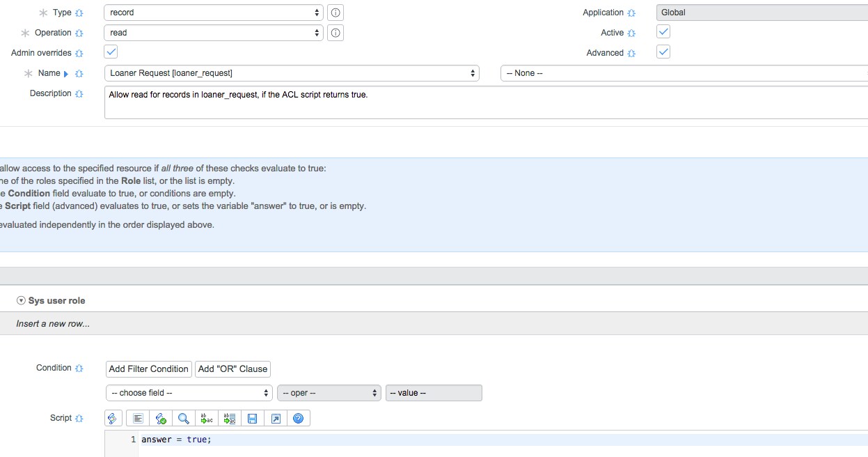
Task: Click the Application field showing Global
Action: [762, 13]
